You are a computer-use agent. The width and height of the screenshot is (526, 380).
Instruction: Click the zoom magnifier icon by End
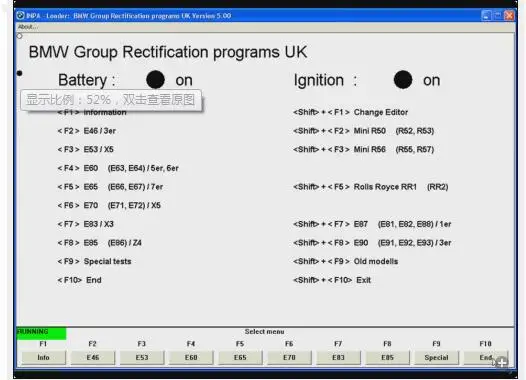coord(502,362)
